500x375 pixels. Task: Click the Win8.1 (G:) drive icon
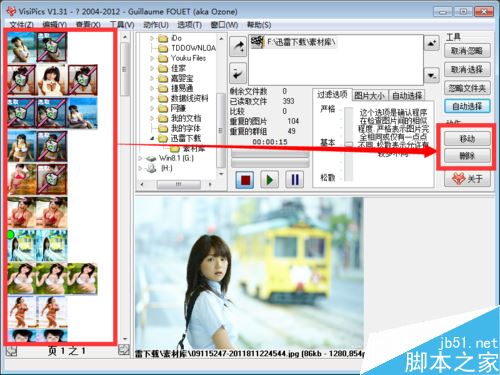(151, 158)
